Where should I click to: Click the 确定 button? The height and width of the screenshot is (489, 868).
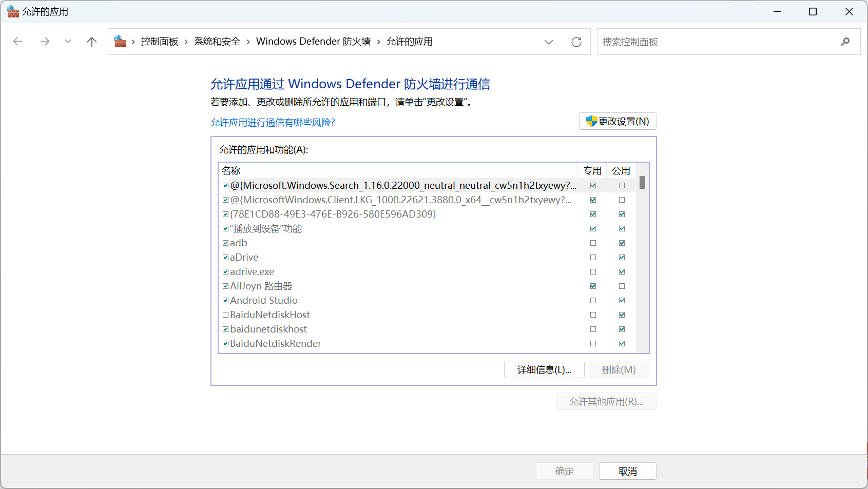tap(565, 471)
